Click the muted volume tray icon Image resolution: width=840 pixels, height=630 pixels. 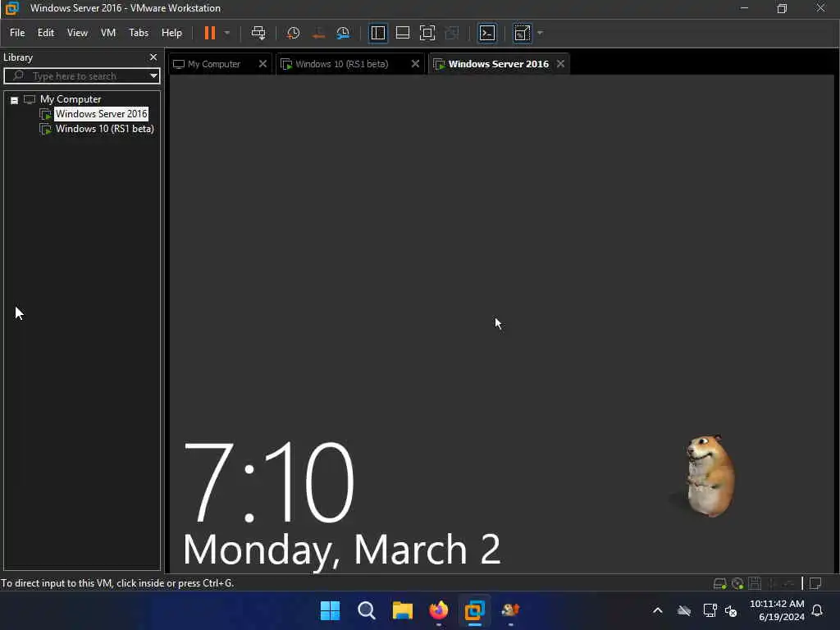731,610
